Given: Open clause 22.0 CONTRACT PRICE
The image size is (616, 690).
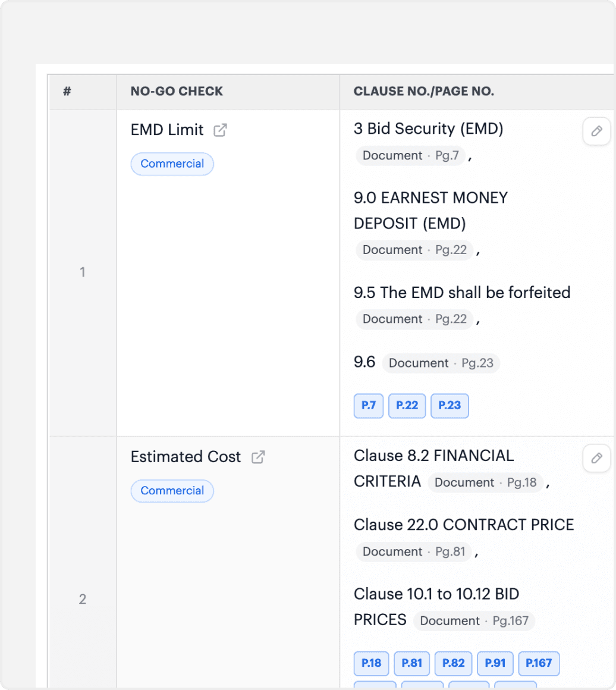Looking at the screenshot, I should [464, 525].
